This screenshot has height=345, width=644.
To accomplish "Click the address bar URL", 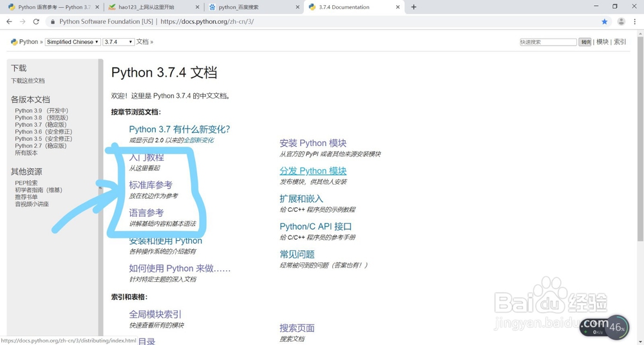I will point(207,21).
